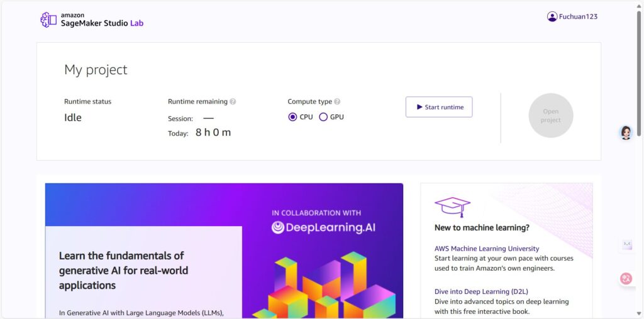
Task: Click the Compute type help icon
Action: 337,102
